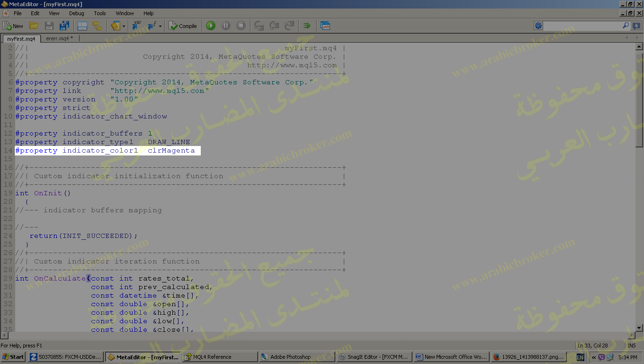Click the 'var' insert variable icon

pos(136,26)
